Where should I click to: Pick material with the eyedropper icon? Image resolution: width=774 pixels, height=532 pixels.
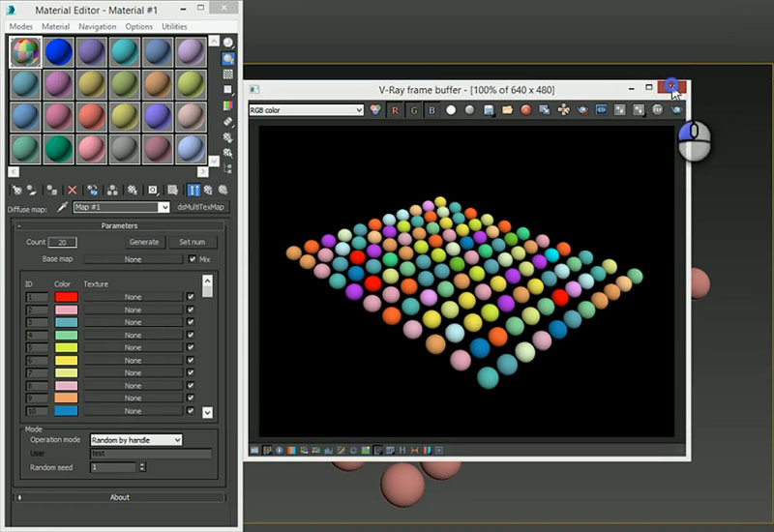(63, 207)
